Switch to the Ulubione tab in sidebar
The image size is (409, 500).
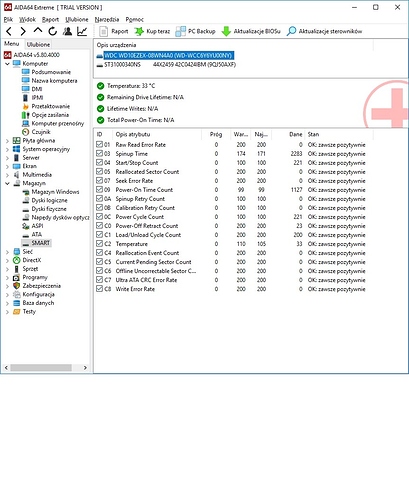(x=38, y=44)
